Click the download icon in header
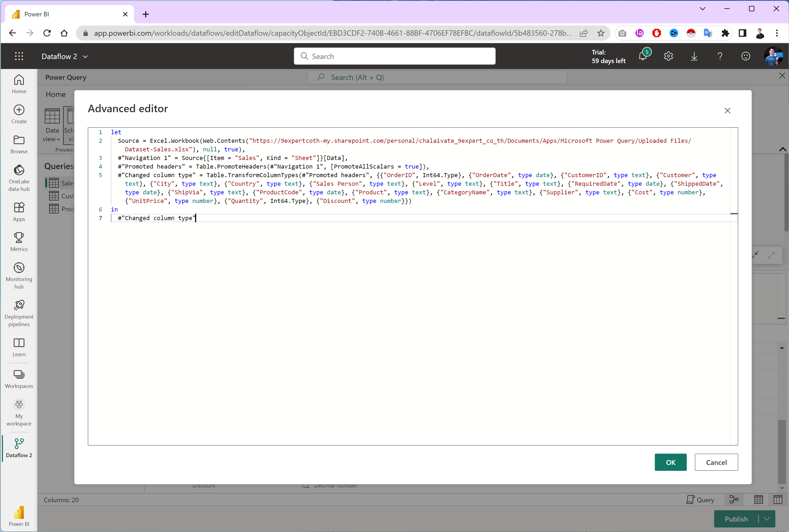 (694, 56)
